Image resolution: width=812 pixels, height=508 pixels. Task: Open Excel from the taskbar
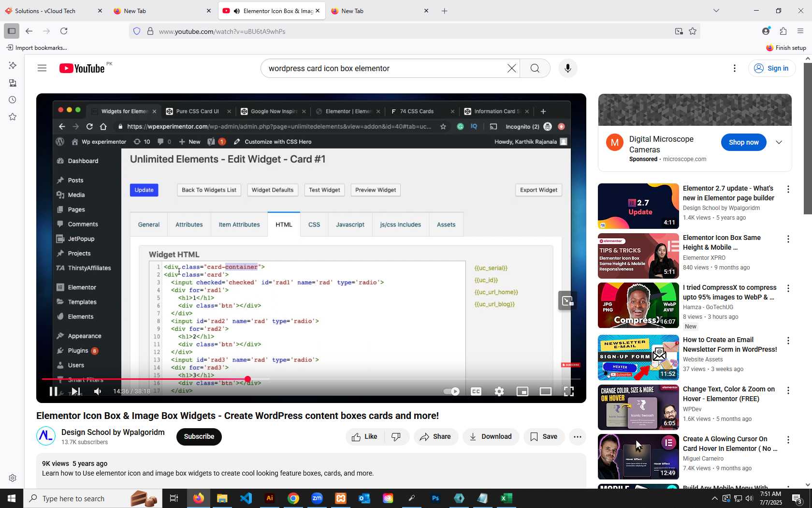[x=507, y=498]
